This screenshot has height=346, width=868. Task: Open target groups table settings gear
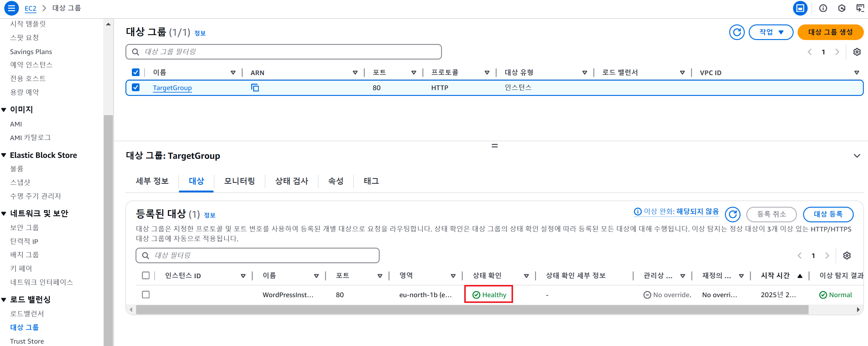pyautogui.click(x=856, y=52)
